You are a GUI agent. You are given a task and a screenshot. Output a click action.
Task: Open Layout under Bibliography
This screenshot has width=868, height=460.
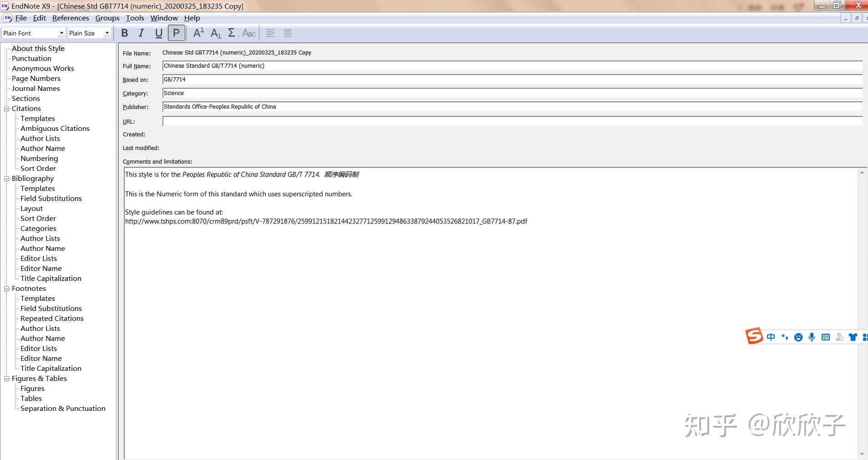coord(31,209)
